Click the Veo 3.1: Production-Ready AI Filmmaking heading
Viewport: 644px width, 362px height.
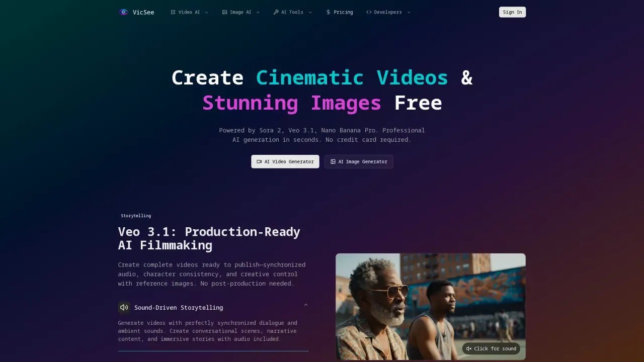click(x=209, y=238)
